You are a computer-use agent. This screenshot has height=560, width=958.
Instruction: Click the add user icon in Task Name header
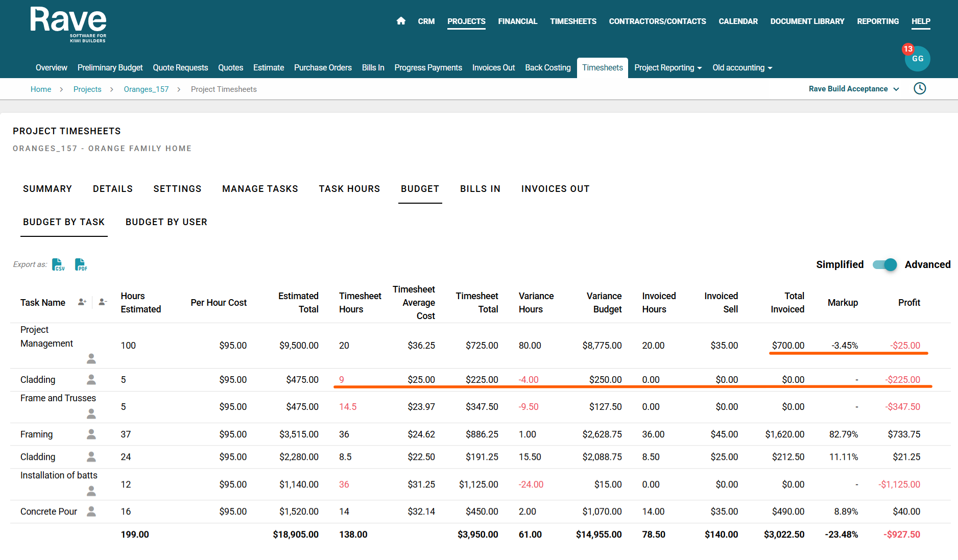(82, 302)
